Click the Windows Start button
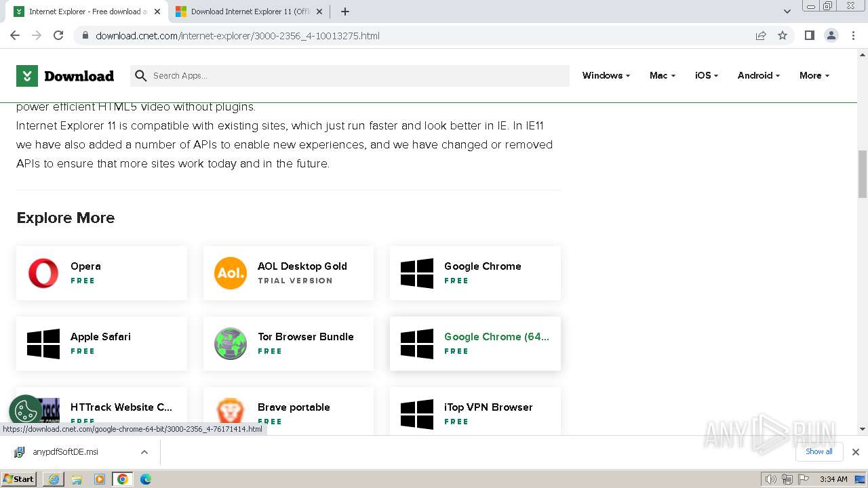The height and width of the screenshot is (488, 868). 19,479
